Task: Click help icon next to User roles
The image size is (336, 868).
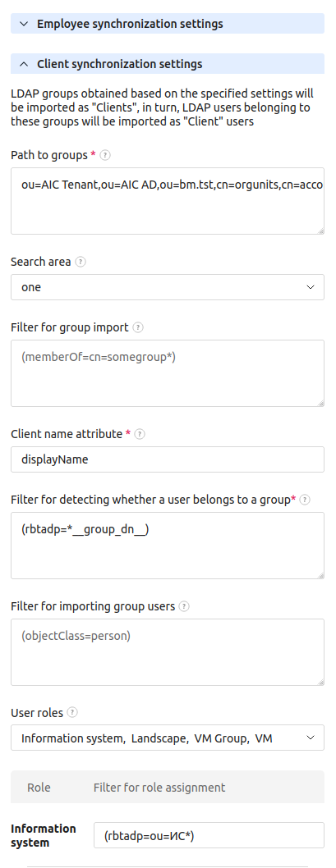Action: [72, 713]
